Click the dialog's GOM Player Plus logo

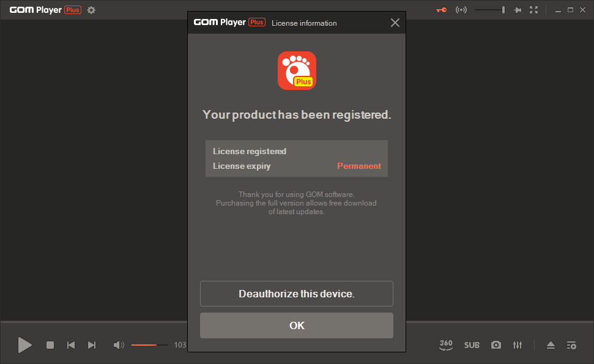tap(229, 23)
